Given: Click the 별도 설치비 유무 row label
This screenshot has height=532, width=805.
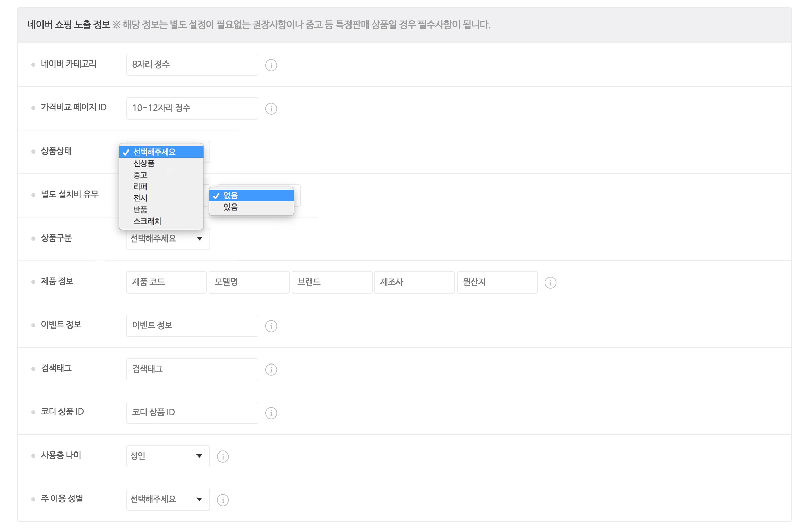Looking at the screenshot, I should pyautogui.click(x=70, y=194).
